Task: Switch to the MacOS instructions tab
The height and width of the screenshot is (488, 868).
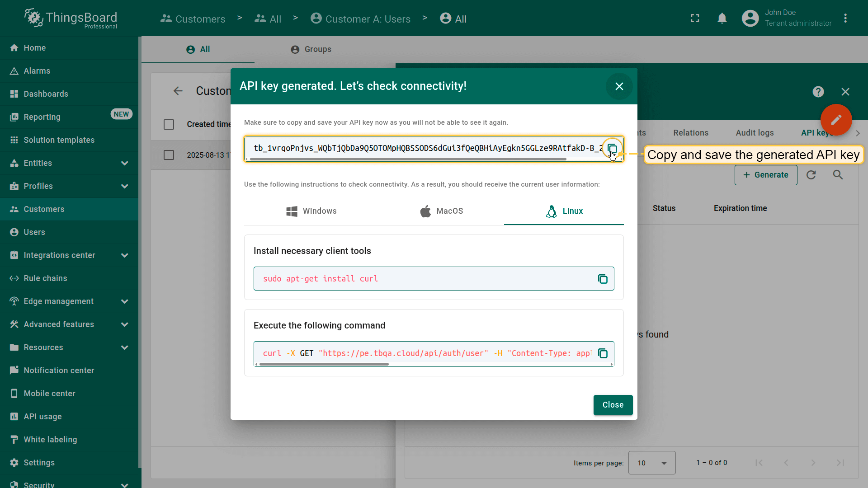Action: (x=441, y=211)
